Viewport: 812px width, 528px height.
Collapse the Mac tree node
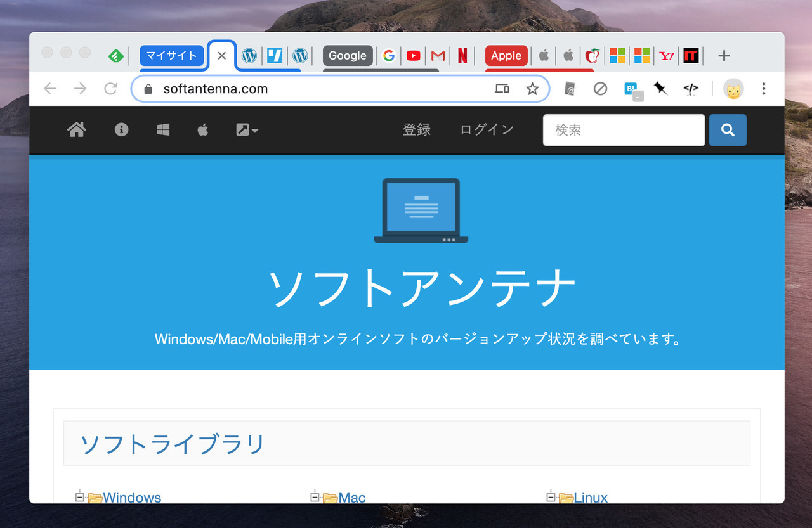[x=315, y=497]
